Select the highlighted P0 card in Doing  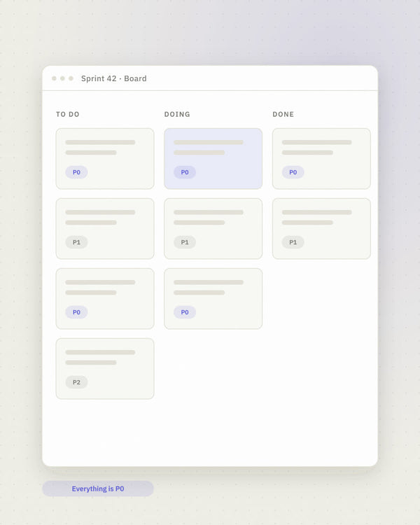pyautogui.click(x=213, y=159)
